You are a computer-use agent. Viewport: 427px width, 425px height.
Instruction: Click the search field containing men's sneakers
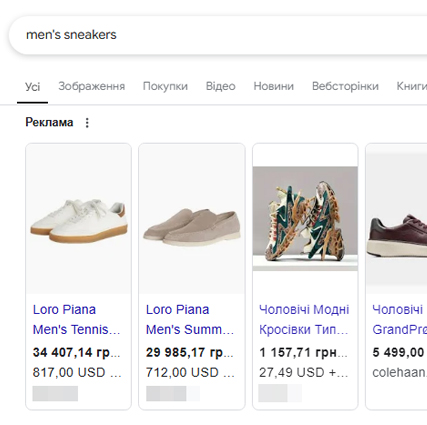218,35
